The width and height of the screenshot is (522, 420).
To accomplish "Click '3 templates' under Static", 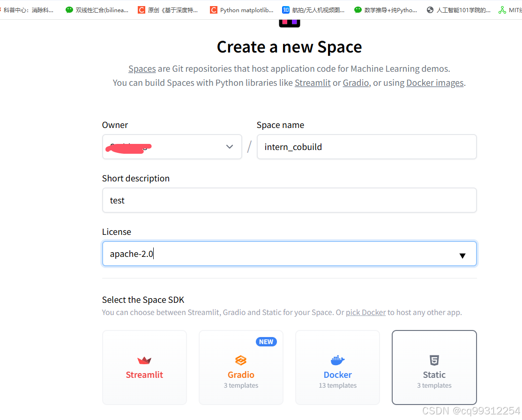I will (x=434, y=385).
